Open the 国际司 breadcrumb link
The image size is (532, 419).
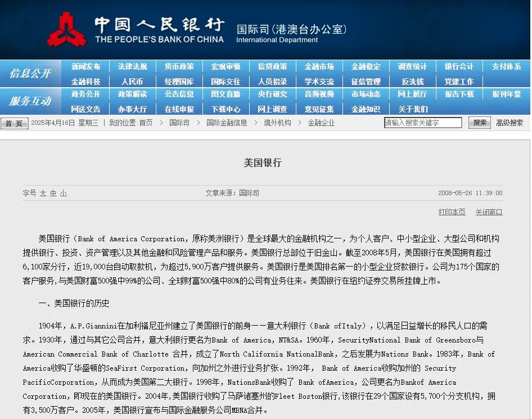pos(179,123)
